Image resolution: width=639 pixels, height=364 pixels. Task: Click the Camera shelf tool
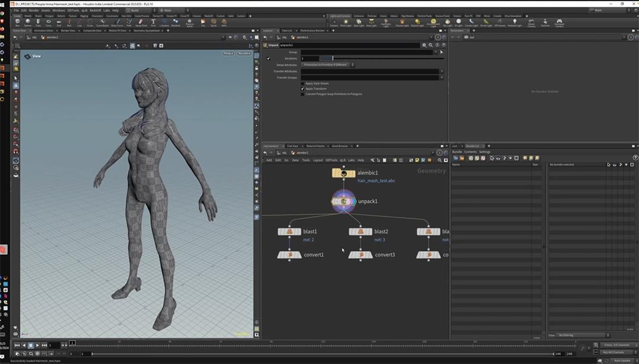pos(334,22)
